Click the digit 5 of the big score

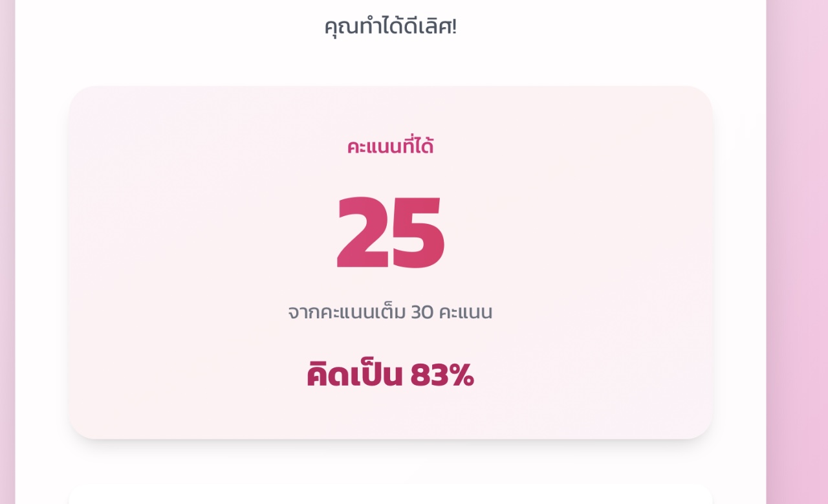pyautogui.click(x=418, y=233)
